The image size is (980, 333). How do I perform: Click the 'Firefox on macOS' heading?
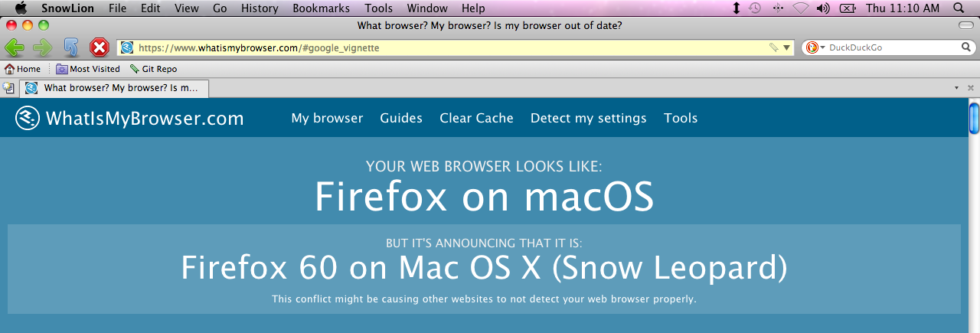click(484, 197)
